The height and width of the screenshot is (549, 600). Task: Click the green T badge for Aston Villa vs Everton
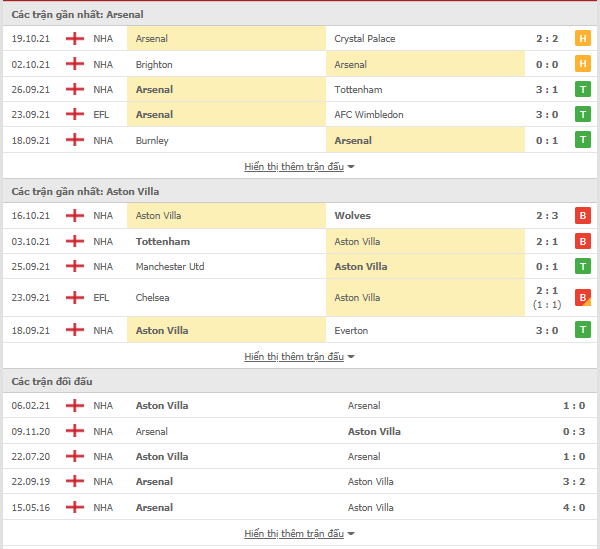coord(582,330)
